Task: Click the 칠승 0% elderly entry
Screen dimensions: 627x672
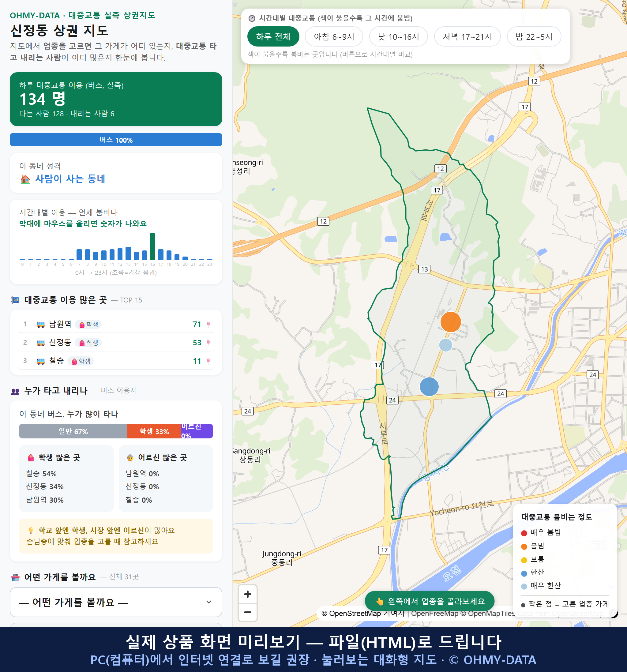Action: tap(139, 500)
